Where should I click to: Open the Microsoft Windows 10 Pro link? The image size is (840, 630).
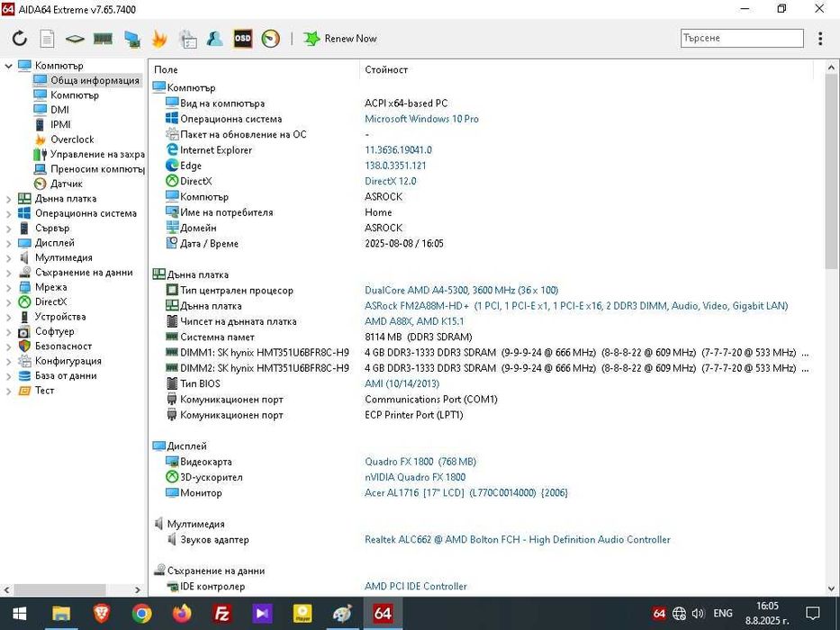421,119
